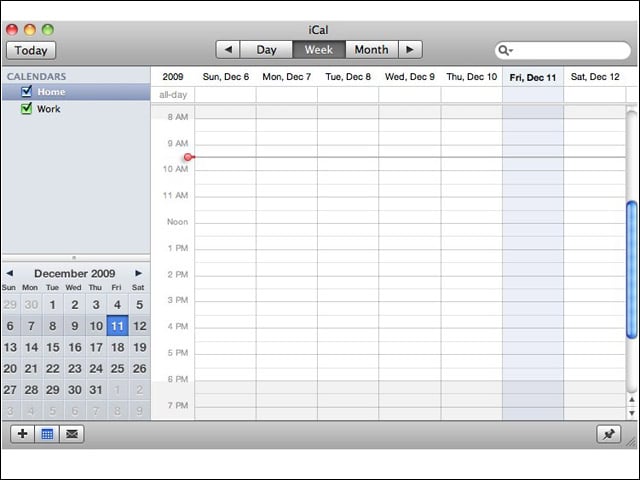Select the Home calendar row
Image resolution: width=640 pixels, height=480 pixels.
click(76, 92)
